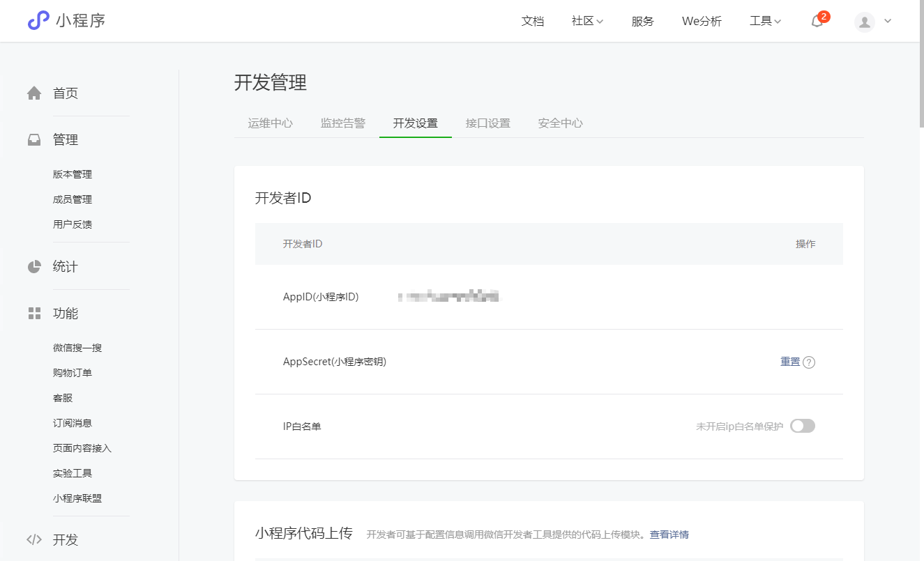Open 购物订单 in the sidebar

pos(73,373)
